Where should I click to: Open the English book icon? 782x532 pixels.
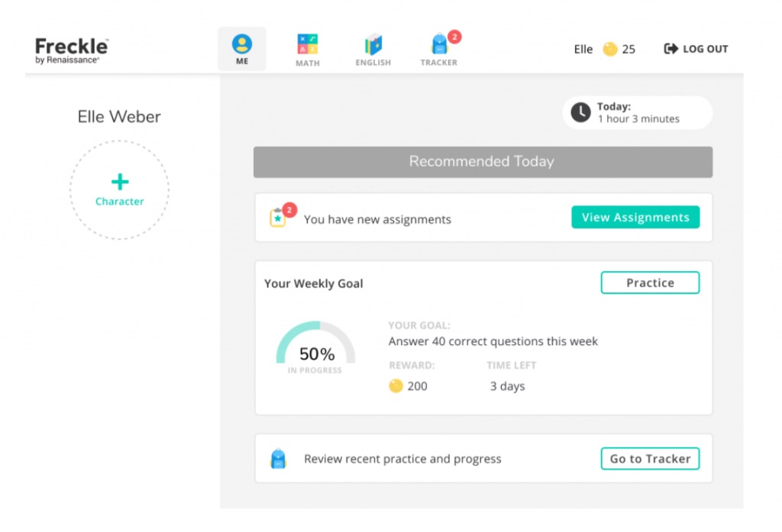point(373,45)
